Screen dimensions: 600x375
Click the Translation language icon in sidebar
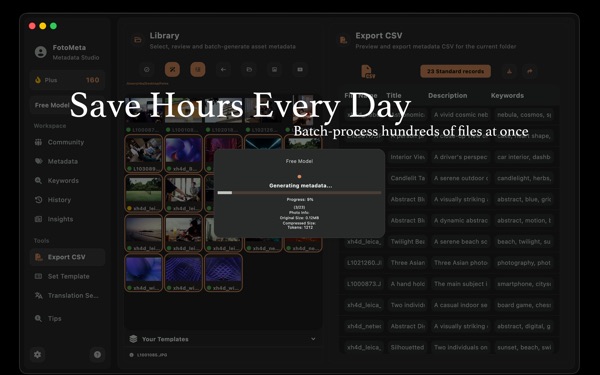39,295
